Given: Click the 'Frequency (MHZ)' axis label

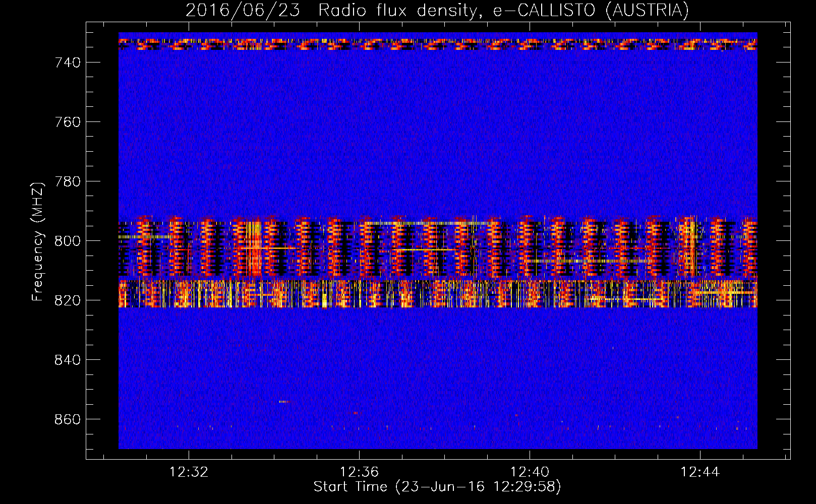Looking at the screenshot, I should pos(37,241).
